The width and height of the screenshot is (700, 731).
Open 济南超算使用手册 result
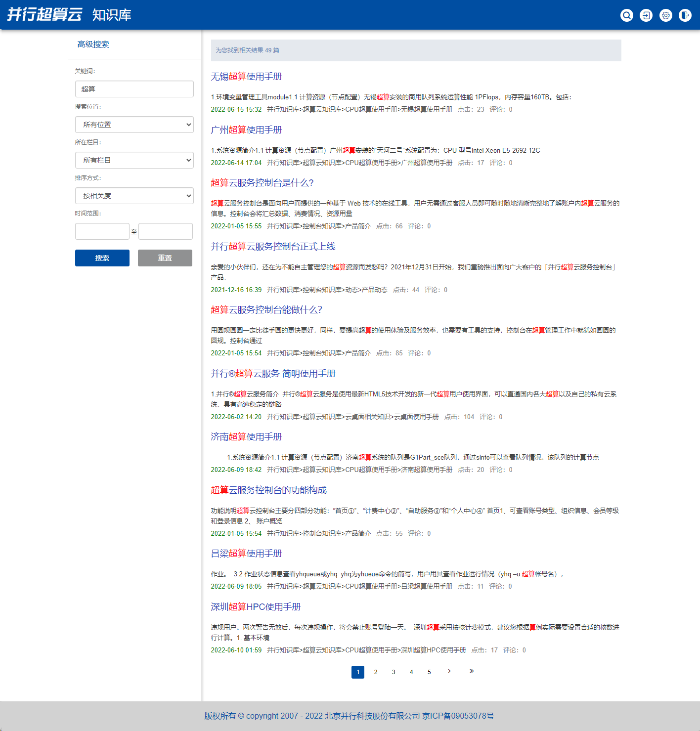[246, 437]
